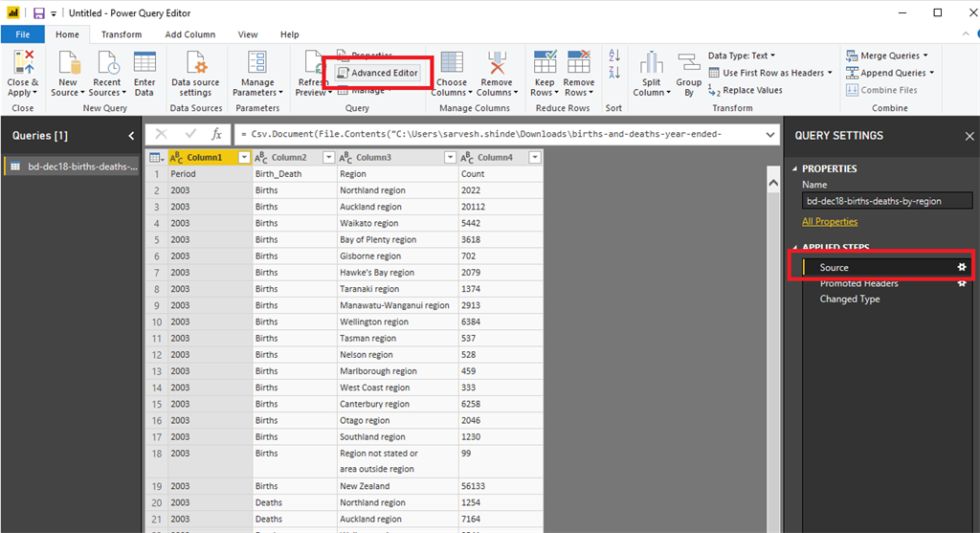Click the cell with count 20112

pos(500,207)
